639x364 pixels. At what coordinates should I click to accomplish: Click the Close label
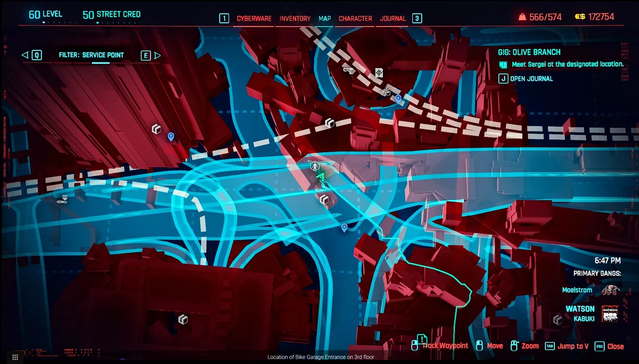pyautogui.click(x=615, y=346)
